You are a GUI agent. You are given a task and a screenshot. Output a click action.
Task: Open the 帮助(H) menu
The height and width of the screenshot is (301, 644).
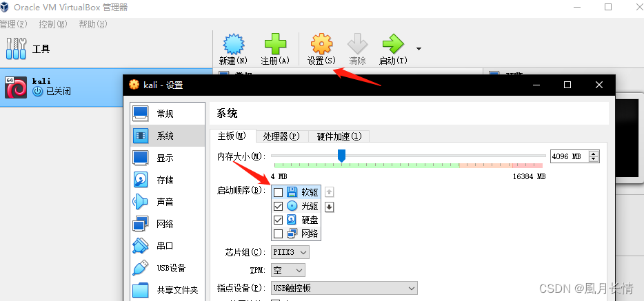click(93, 24)
